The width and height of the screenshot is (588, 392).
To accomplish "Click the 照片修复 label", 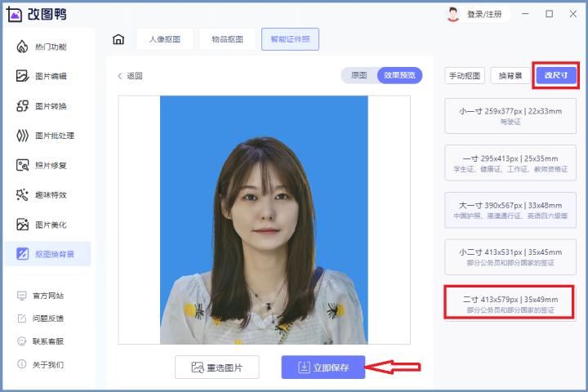I will (51, 166).
